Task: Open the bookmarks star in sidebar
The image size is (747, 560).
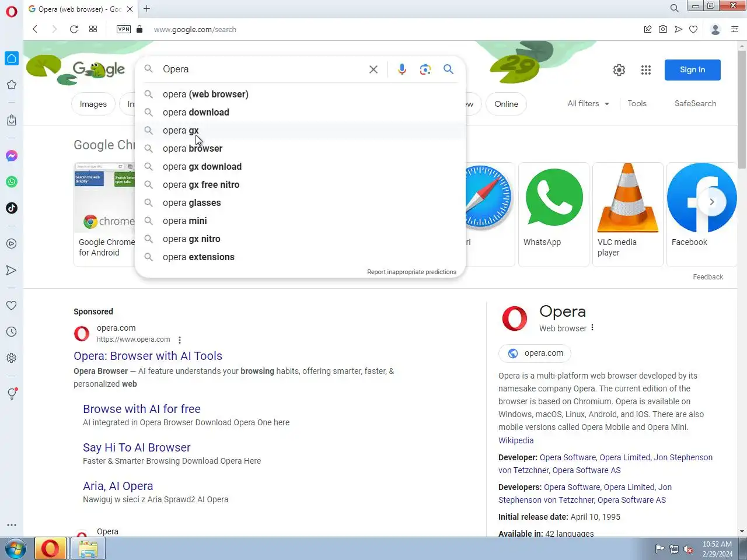Action: [12, 85]
